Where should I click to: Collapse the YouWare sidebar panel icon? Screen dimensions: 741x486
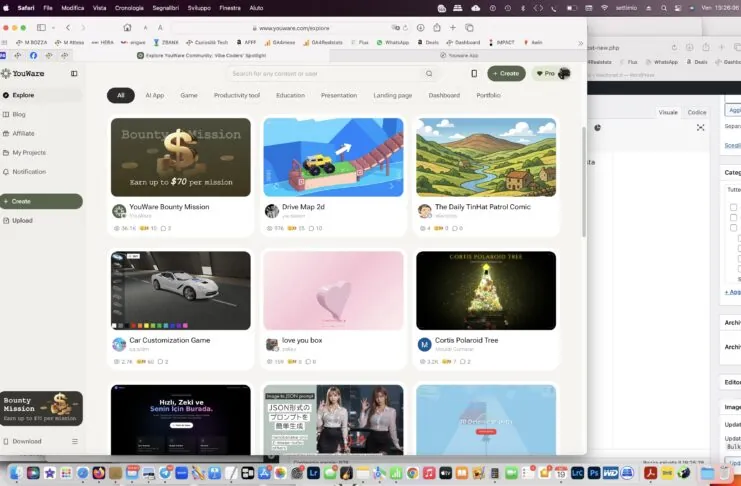74,73
